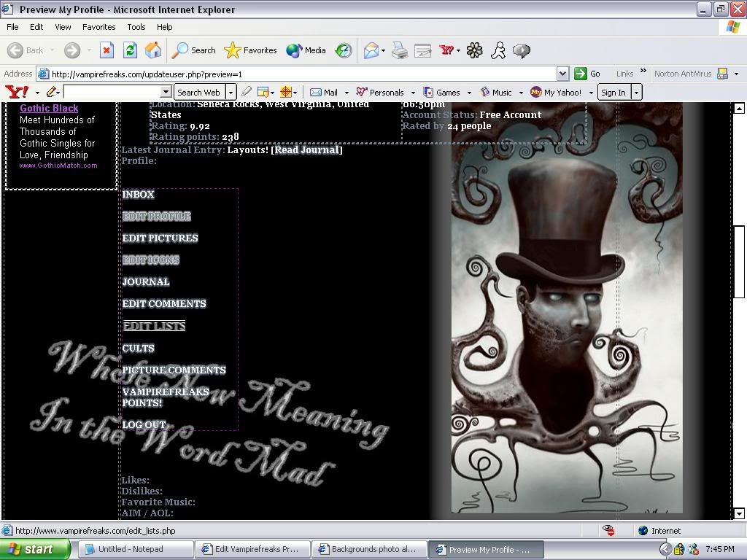The width and height of the screenshot is (747, 560).
Task: Open the Gothic Black ad link
Action: coord(49,108)
